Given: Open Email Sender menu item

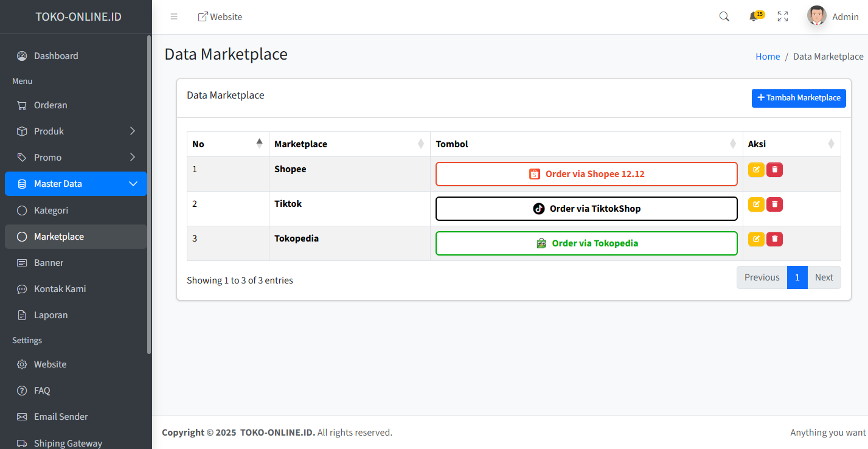Looking at the screenshot, I should (75, 417).
